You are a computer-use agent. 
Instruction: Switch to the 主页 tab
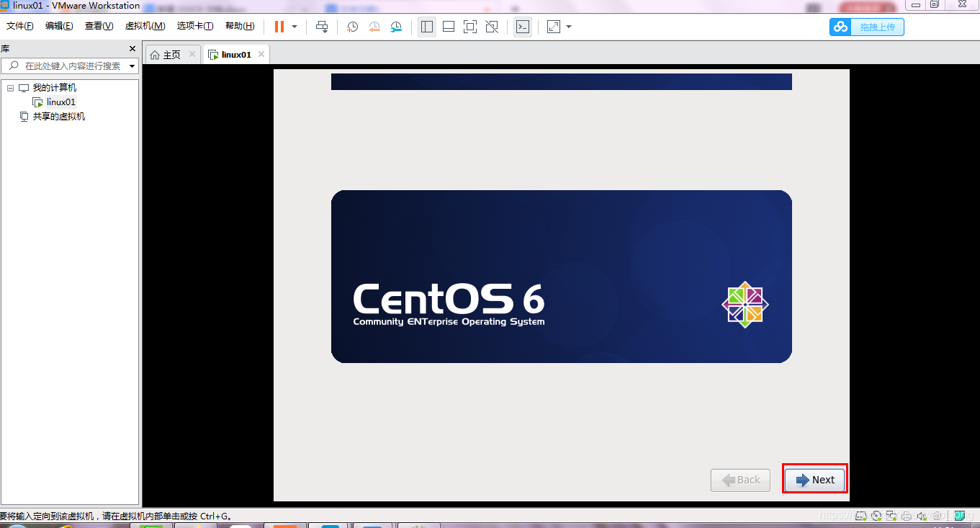(x=172, y=55)
